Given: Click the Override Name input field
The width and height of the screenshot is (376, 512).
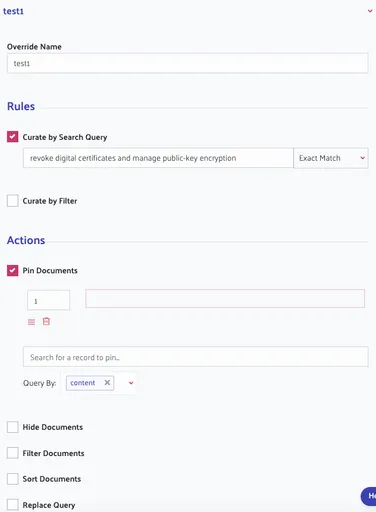Looking at the screenshot, I should point(188,63).
